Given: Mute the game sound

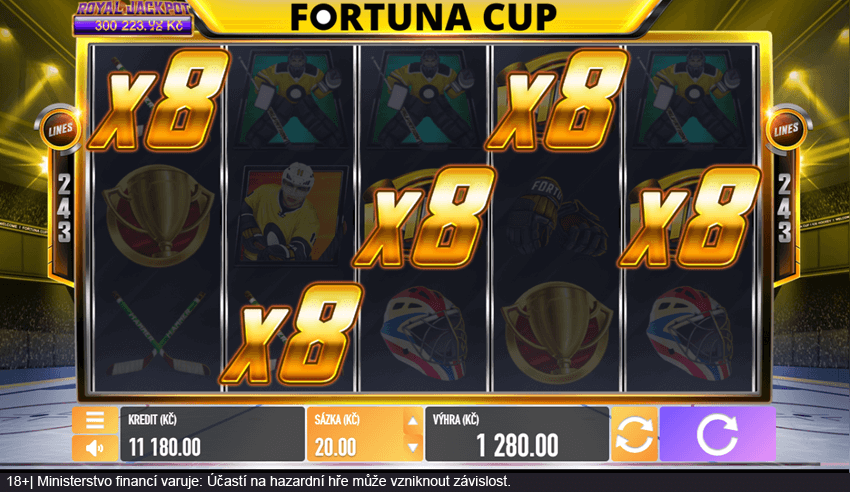Looking at the screenshot, I should [95, 448].
